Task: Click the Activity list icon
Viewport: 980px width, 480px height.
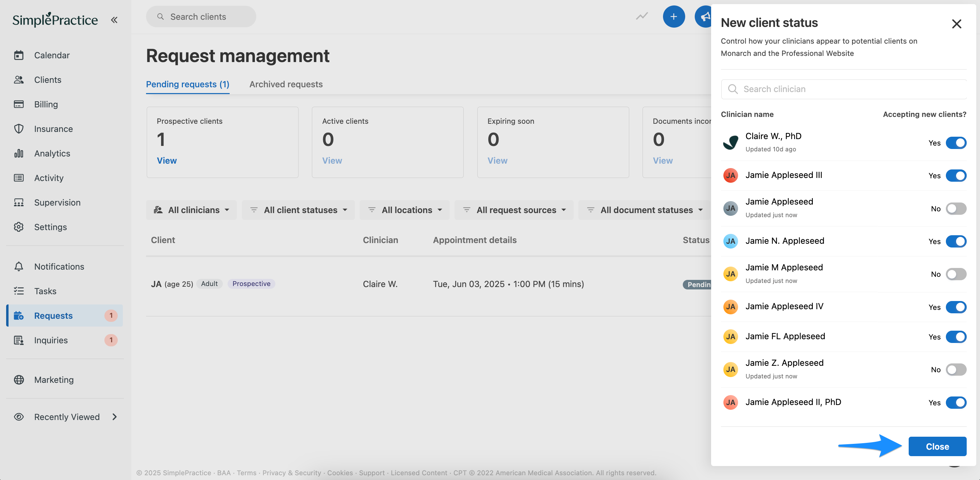Action: pyautogui.click(x=19, y=178)
